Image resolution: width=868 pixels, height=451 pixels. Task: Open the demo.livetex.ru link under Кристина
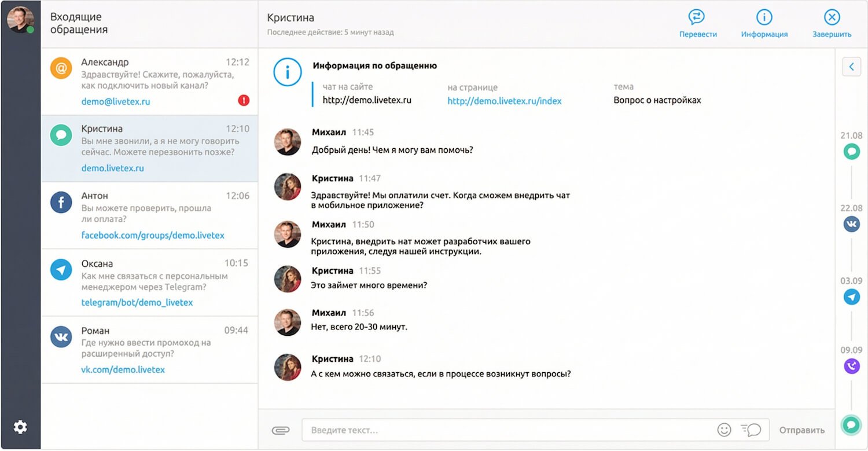112,168
